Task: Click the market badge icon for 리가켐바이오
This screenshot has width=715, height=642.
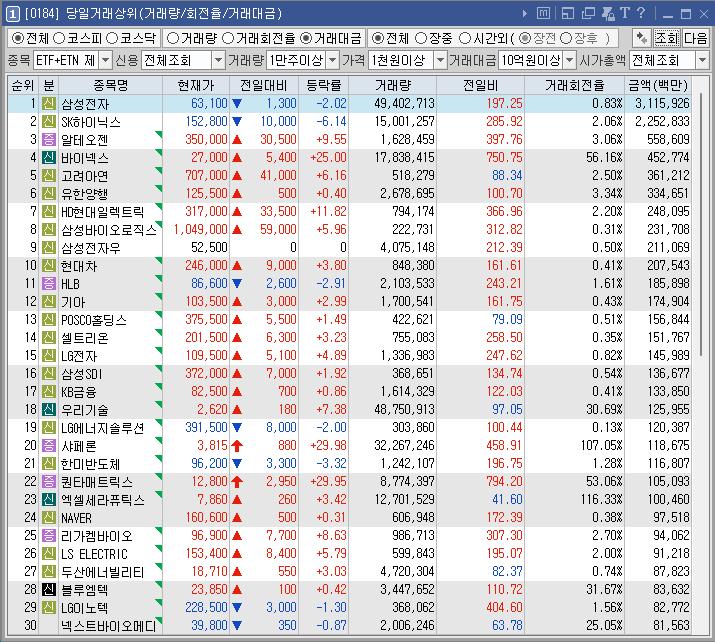Action: (x=49, y=536)
